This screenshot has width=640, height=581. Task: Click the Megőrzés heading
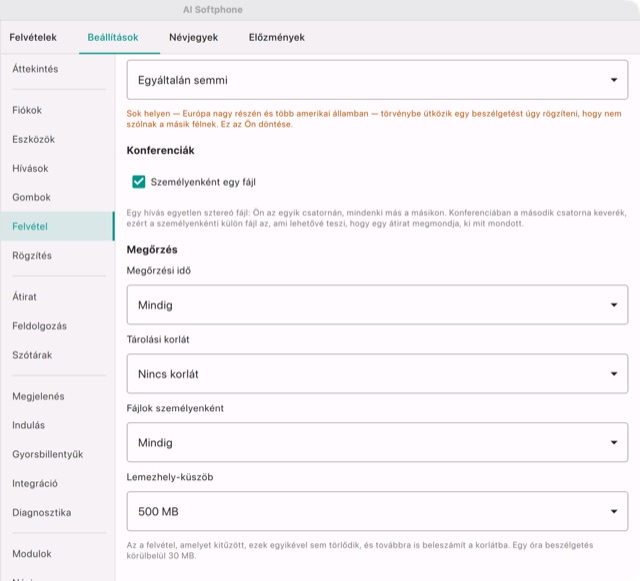[x=152, y=250]
